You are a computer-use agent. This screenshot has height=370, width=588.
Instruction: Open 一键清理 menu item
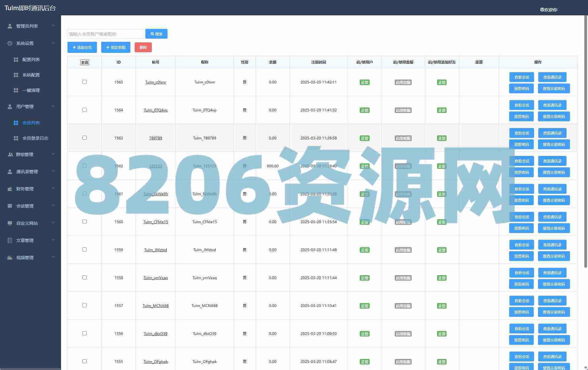pyautogui.click(x=31, y=90)
